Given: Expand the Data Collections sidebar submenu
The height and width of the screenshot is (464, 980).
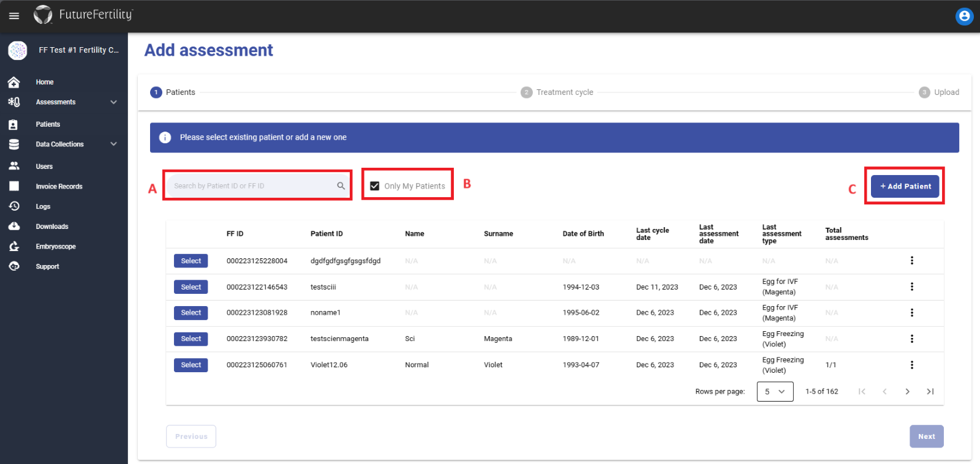Looking at the screenshot, I should tap(113, 144).
